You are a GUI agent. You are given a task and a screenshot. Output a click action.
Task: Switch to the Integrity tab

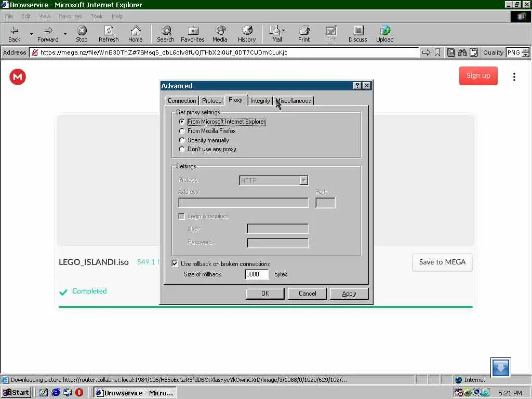[x=260, y=101]
